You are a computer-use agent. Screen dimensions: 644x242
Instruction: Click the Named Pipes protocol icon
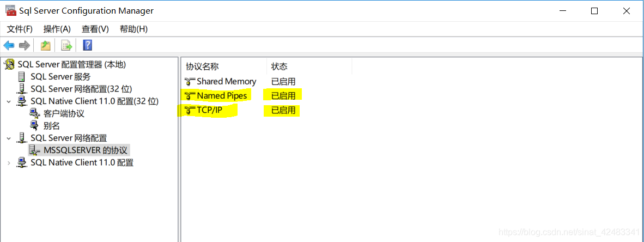[190, 96]
